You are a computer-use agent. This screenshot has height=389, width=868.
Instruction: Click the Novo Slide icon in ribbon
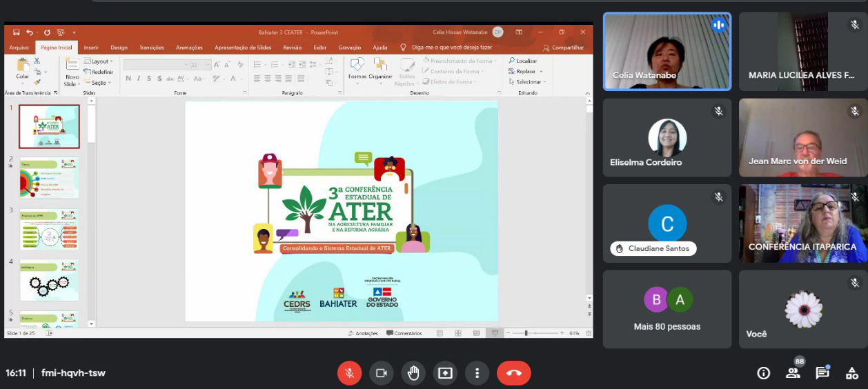click(x=72, y=65)
